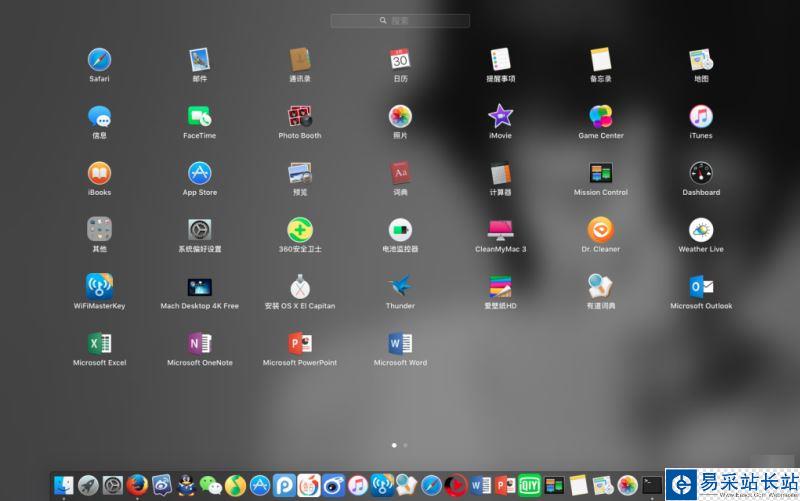This screenshot has height=501, width=800.
Task: Open battery monitor (电池监控器) app
Action: pyautogui.click(x=400, y=230)
